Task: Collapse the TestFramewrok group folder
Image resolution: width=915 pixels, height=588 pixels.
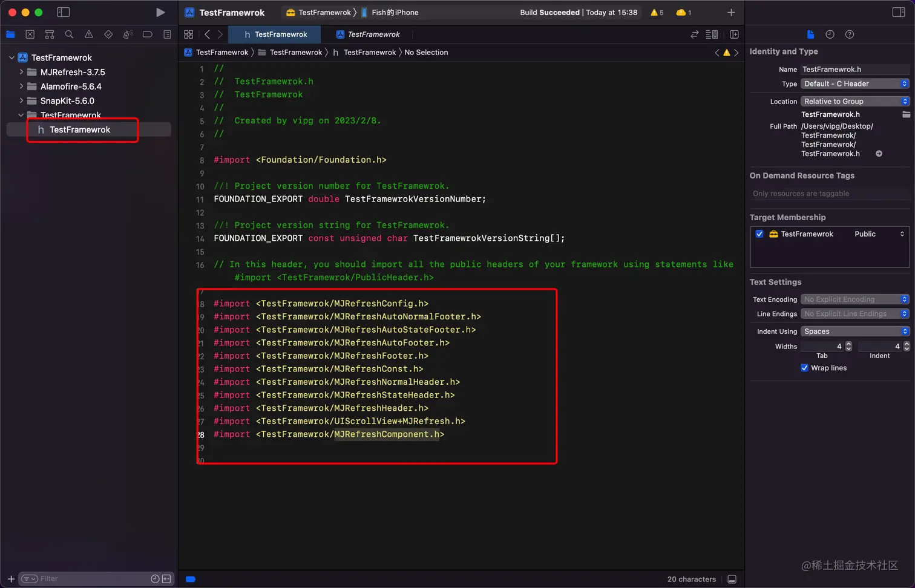Action: [x=21, y=115]
